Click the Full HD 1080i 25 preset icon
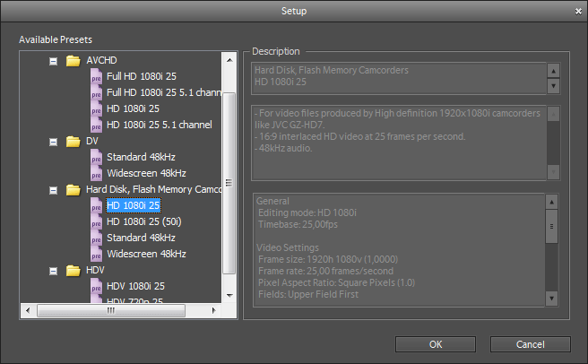 point(97,76)
